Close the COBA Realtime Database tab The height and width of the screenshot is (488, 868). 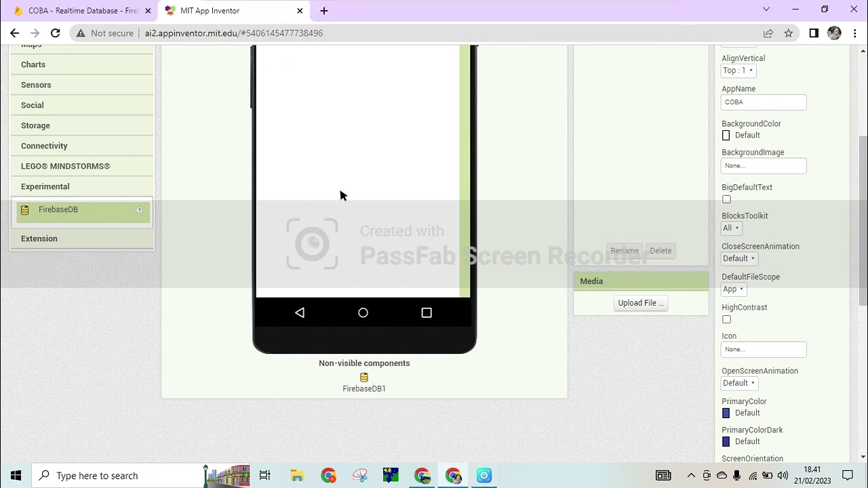pyautogui.click(x=148, y=11)
